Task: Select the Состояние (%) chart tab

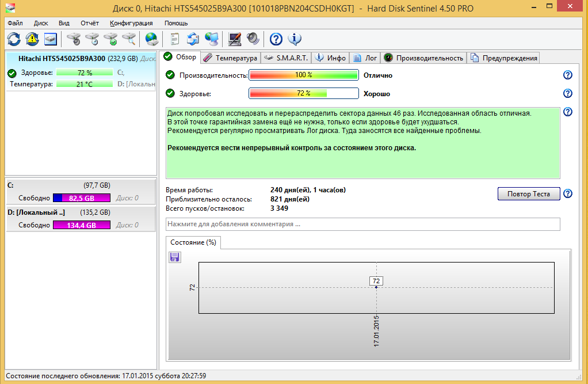Action: coord(193,242)
